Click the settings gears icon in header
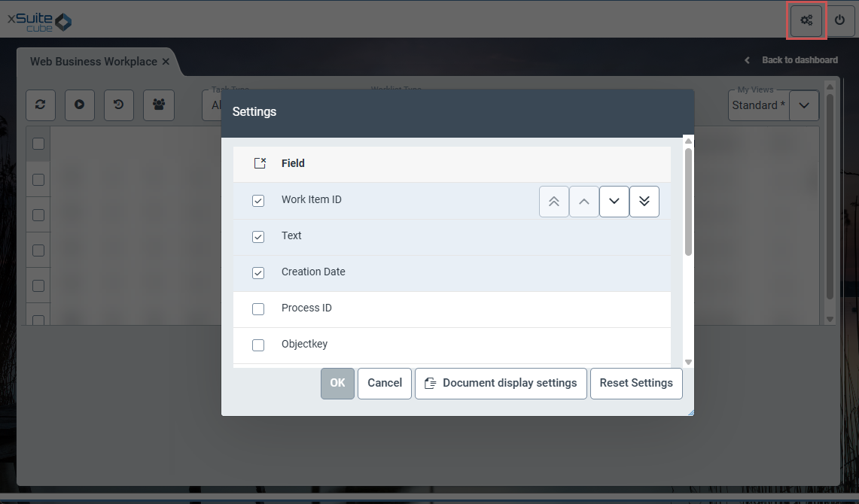 coord(806,20)
